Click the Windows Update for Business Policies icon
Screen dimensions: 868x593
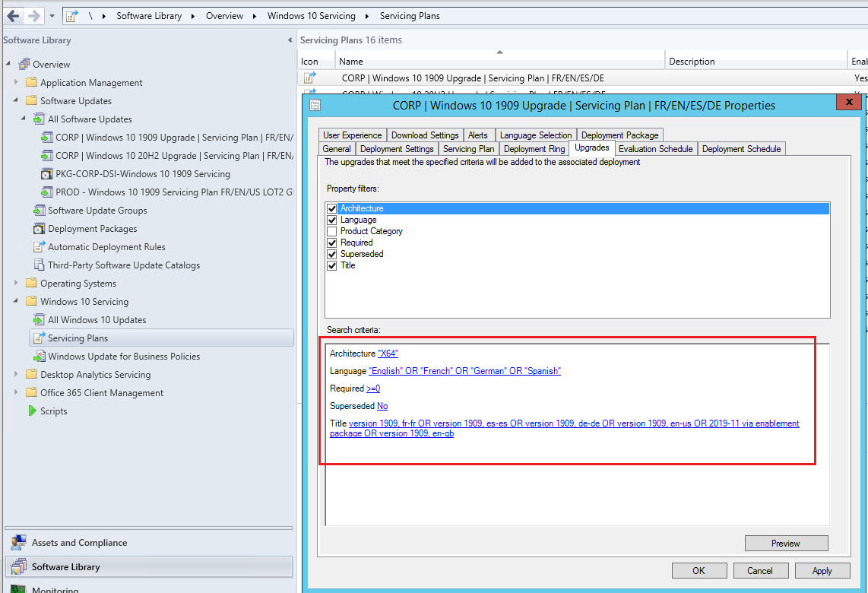pos(40,356)
